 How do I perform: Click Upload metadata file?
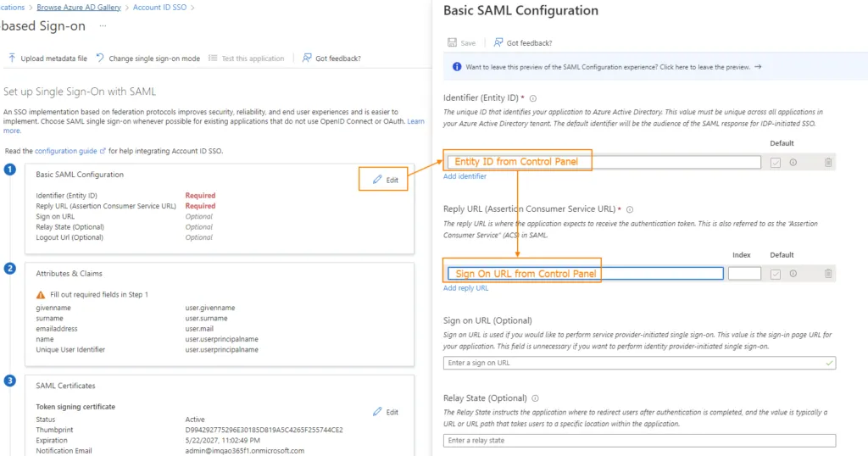coord(47,58)
